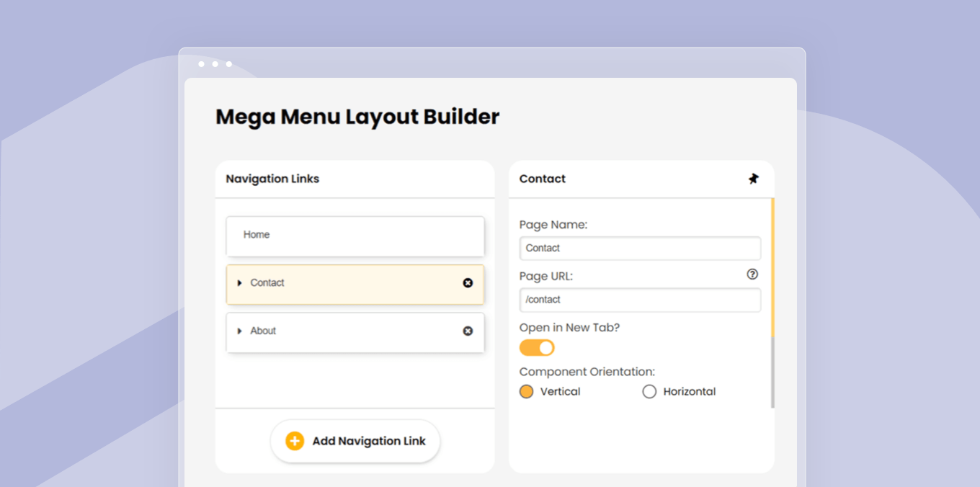Select the highlighted Contact navigation row
The width and height of the screenshot is (980, 487).
355,284
